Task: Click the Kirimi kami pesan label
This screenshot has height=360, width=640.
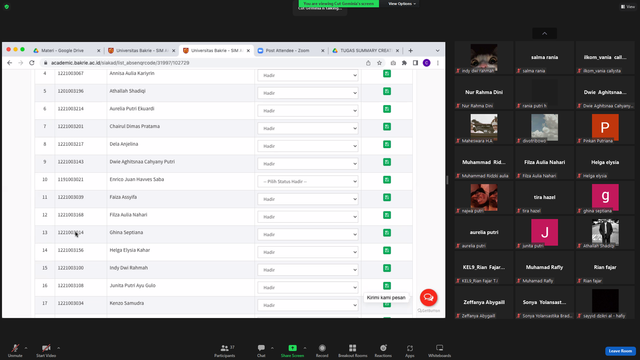Action: point(386,298)
